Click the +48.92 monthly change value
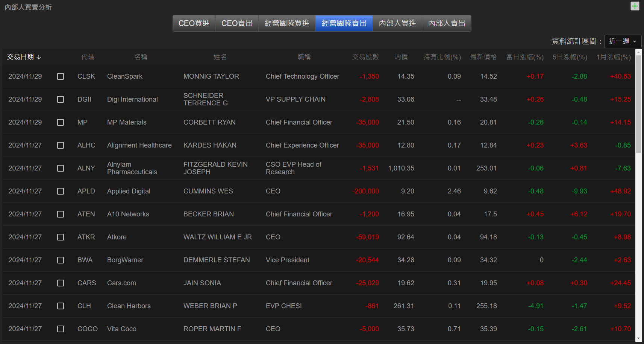Screen dimensions: 644x344 (x=620, y=191)
